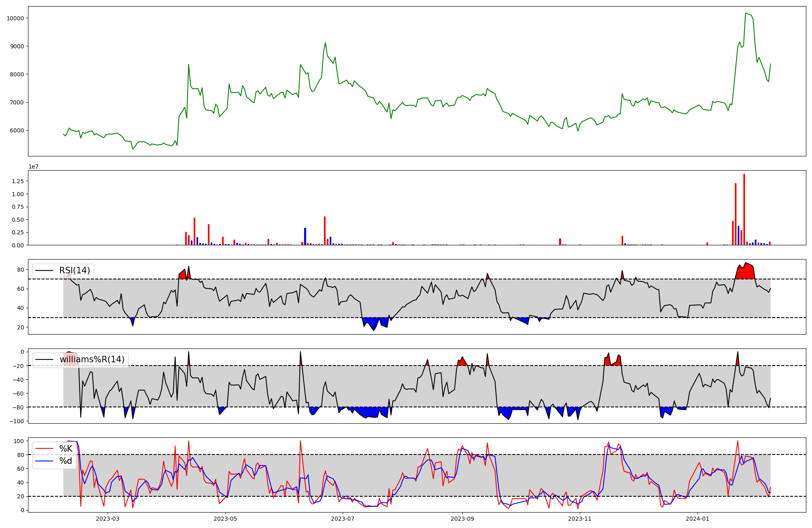Click the green price peak above 10000
Image resolution: width=812 pixels, height=528 pixels.
pos(746,13)
